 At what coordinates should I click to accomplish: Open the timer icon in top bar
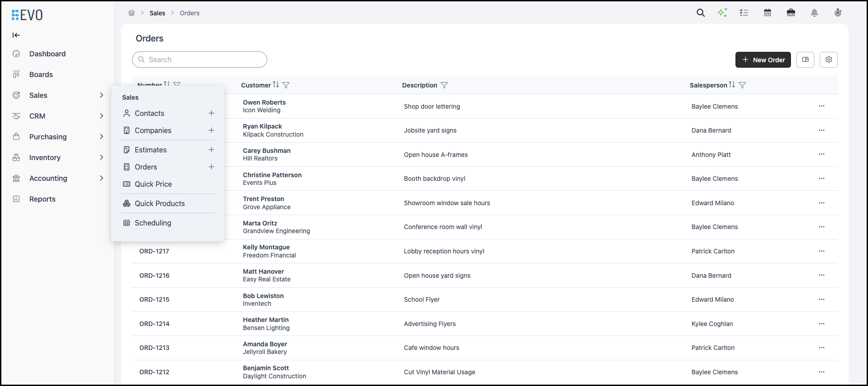point(838,13)
